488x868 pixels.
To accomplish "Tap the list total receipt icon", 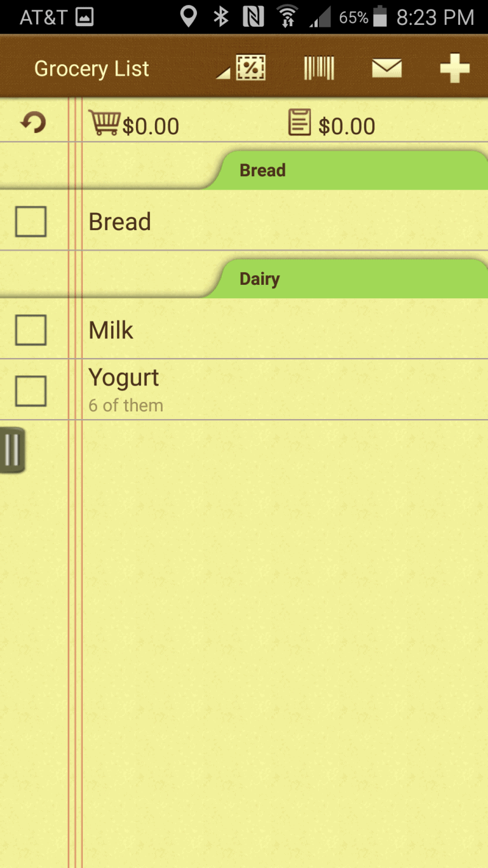I will coord(300,122).
